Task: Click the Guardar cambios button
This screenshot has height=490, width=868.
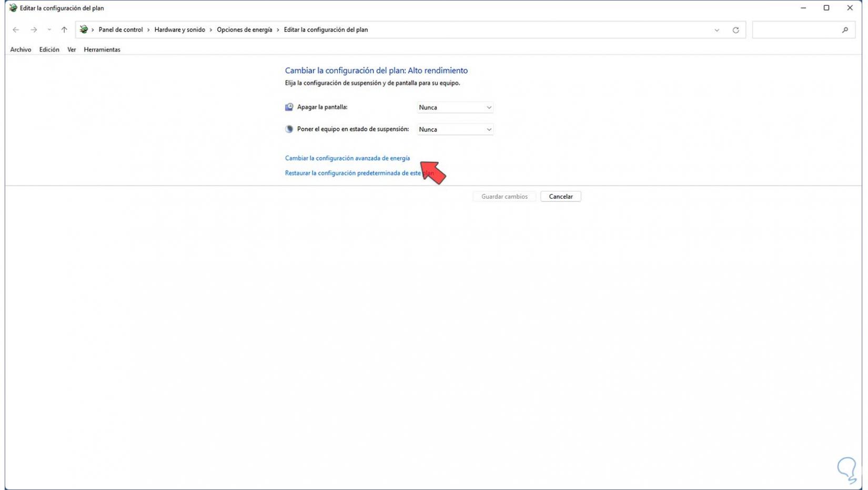Action: pos(504,197)
